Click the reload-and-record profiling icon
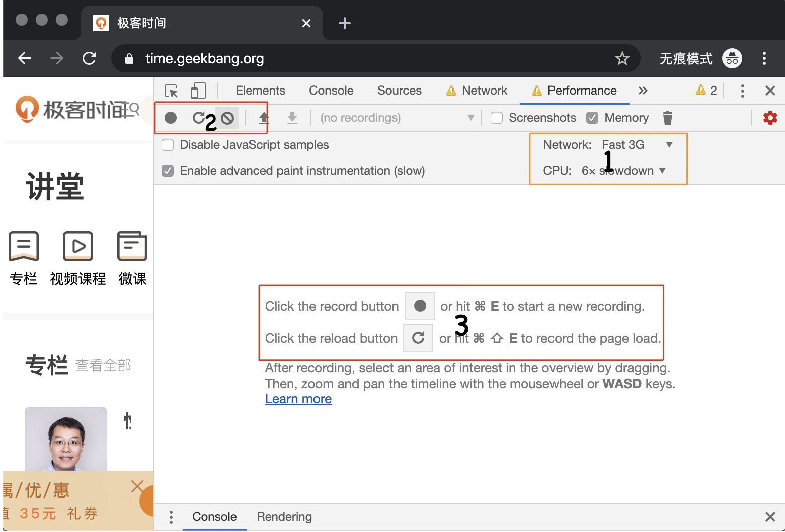Screen dimensions: 785x532 click(200, 117)
